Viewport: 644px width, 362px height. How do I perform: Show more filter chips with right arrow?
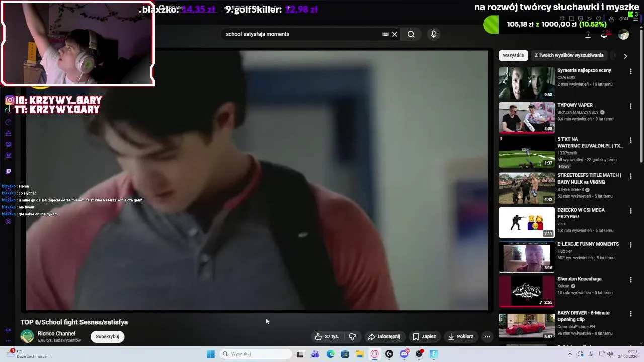click(625, 56)
